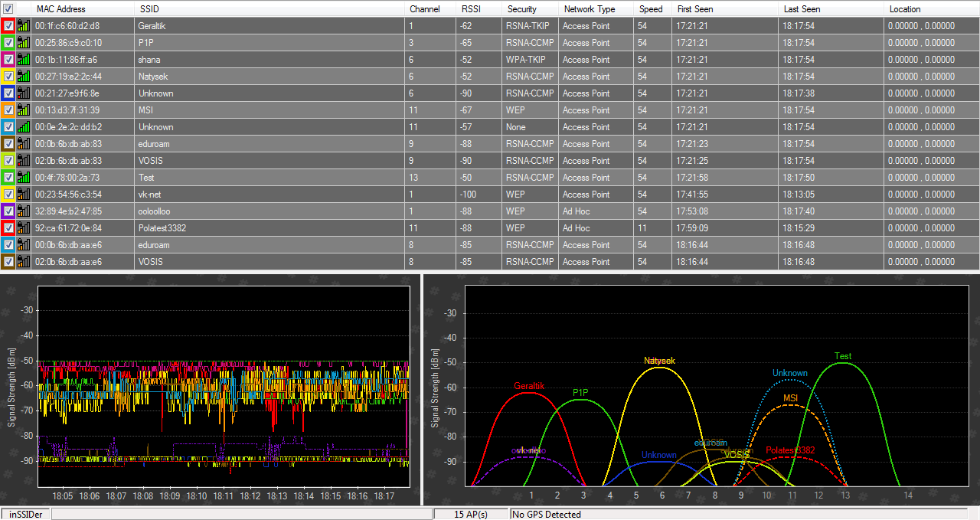This screenshot has height=520, width=980.
Task: Click the Speed column header
Action: 653,8
